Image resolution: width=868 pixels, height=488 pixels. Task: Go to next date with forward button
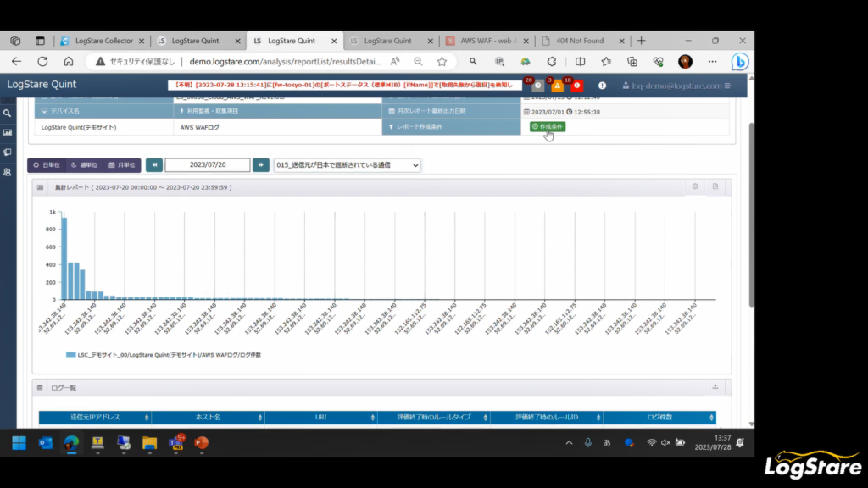[x=261, y=165]
